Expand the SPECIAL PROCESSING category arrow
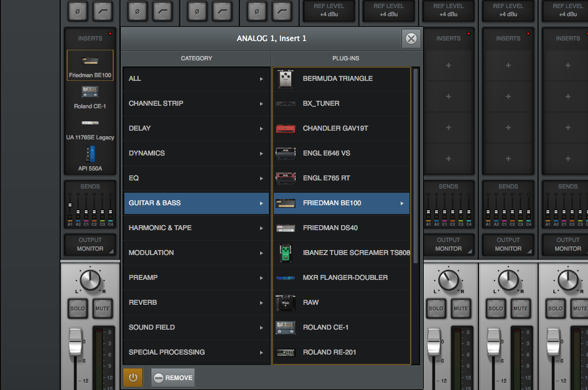 tap(261, 353)
